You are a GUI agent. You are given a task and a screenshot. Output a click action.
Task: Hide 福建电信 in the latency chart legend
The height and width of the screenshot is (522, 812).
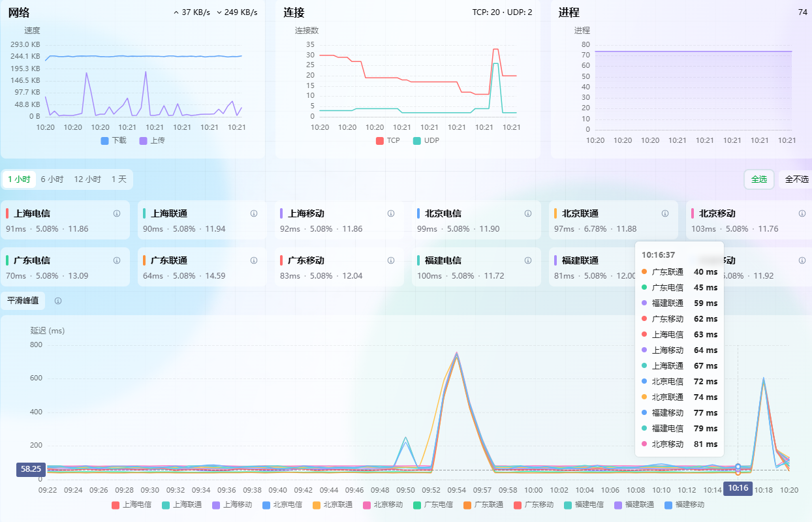[x=584, y=504]
